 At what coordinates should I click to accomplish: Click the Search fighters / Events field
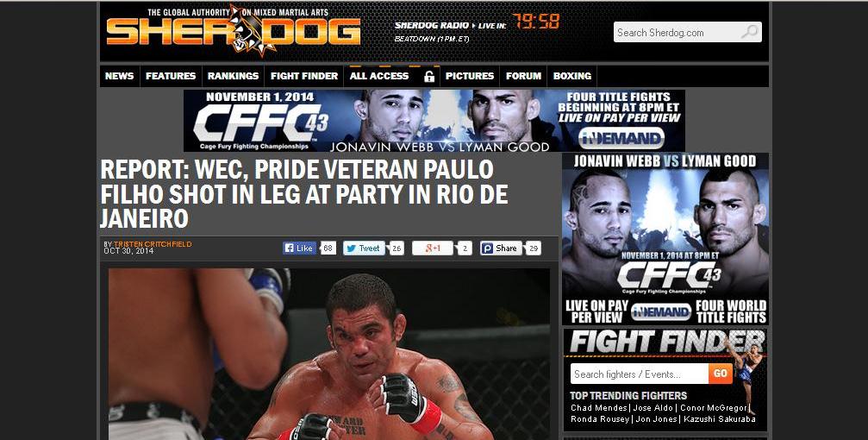(640, 374)
